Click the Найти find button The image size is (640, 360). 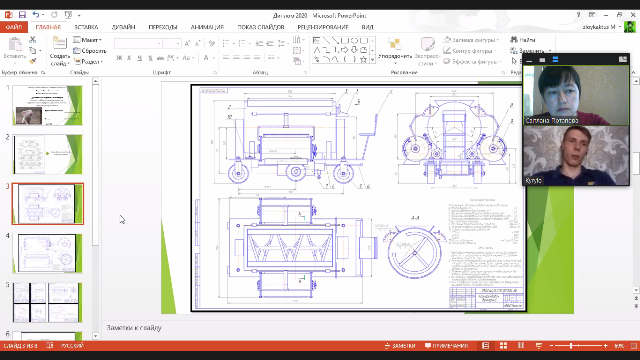[x=523, y=40]
